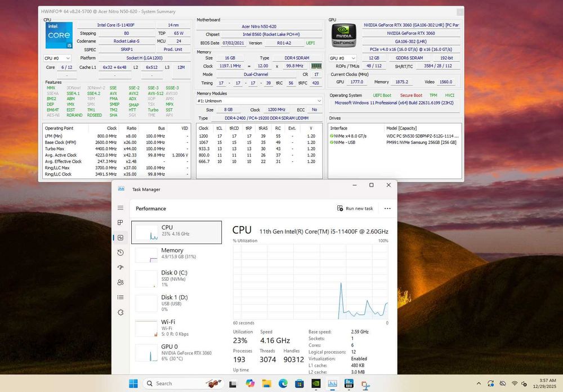Image resolution: width=563 pixels, height=392 pixels.
Task: Select the Wi-Fi performance tile
Action: (x=176, y=327)
